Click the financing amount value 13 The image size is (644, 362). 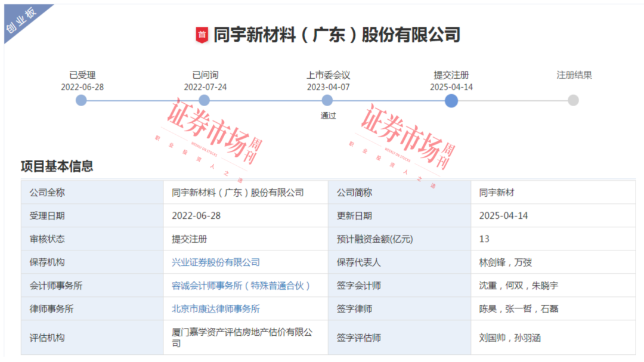pos(484,239)
